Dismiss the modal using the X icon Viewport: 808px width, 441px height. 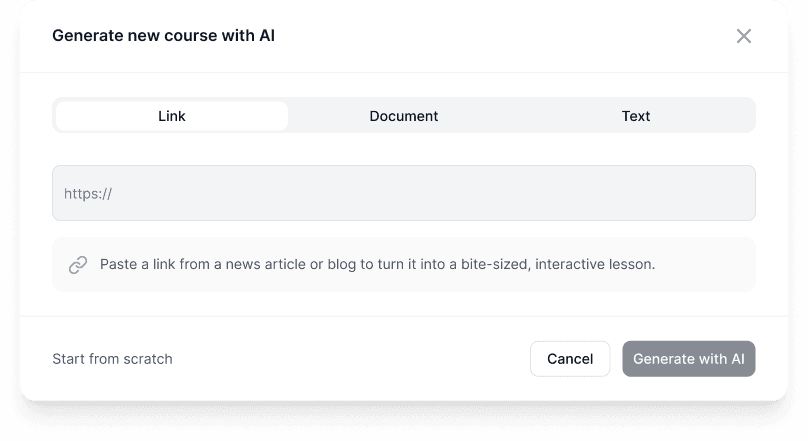coord(743,36)
